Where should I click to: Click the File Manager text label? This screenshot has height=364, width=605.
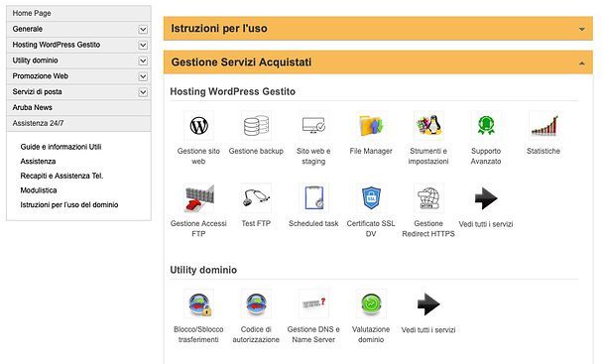tap(371, 151)
